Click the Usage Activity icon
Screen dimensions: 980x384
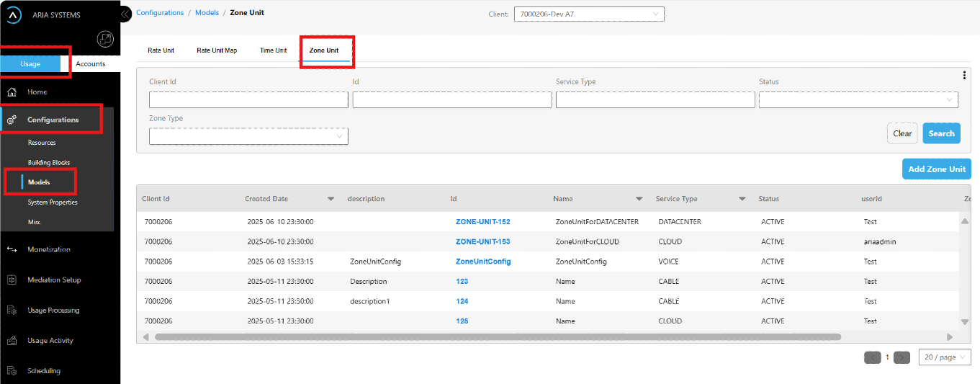pos(12,341)
